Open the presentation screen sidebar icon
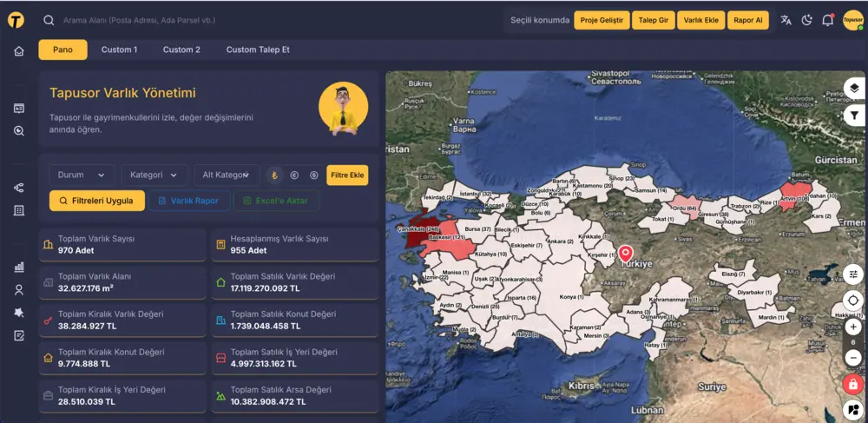Image resolution: width=868 pixels, height=423 pixels. coord(19,109)
